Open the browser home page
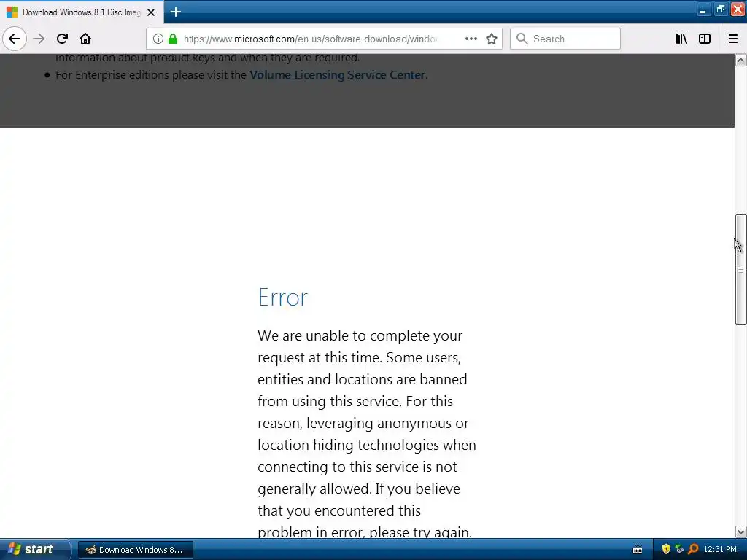The image size is (747, 560). (x=85, y=39)
